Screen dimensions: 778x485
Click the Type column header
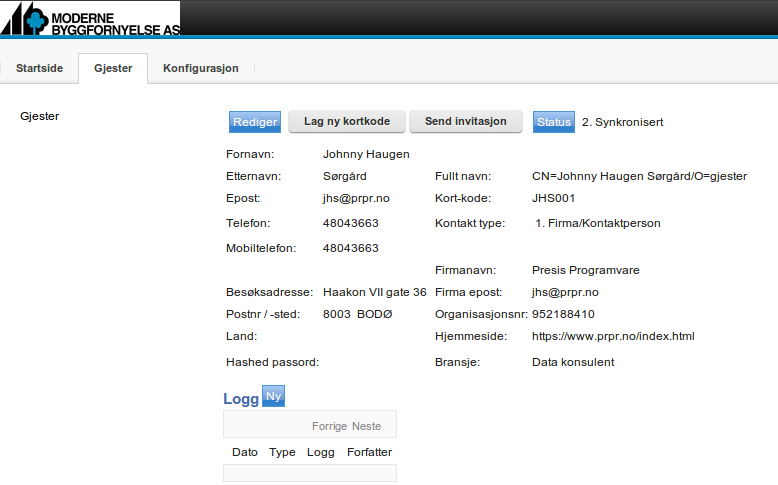[x=282, y=452]
